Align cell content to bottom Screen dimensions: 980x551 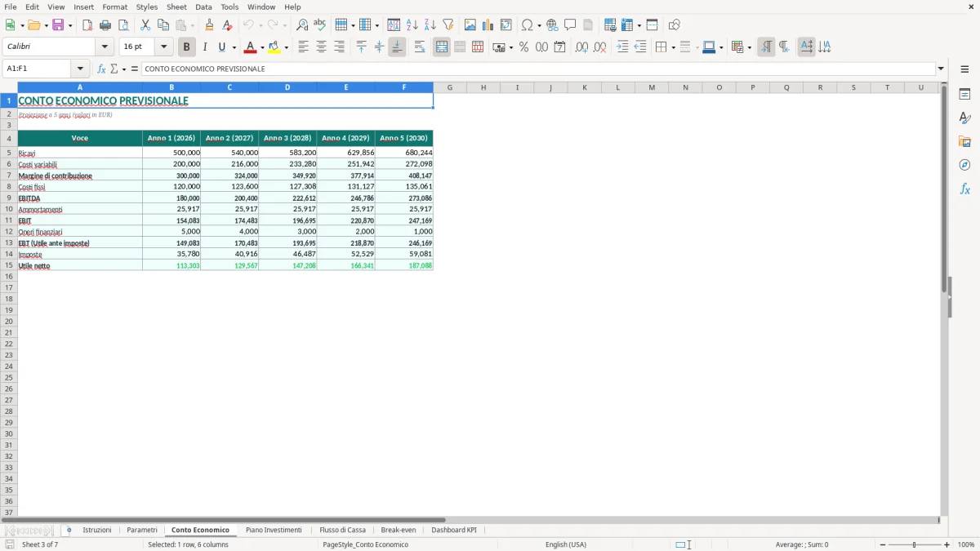[x=397, y=47]
